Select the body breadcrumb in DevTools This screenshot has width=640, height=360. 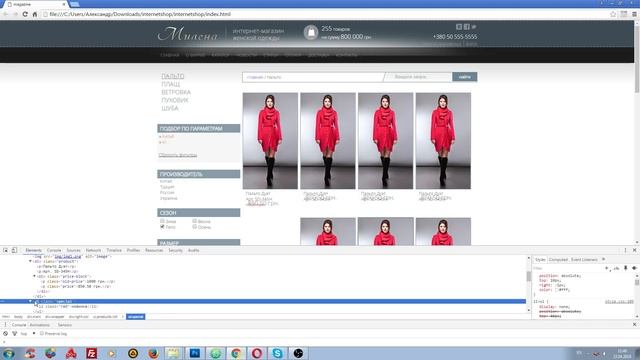(18, 317)
